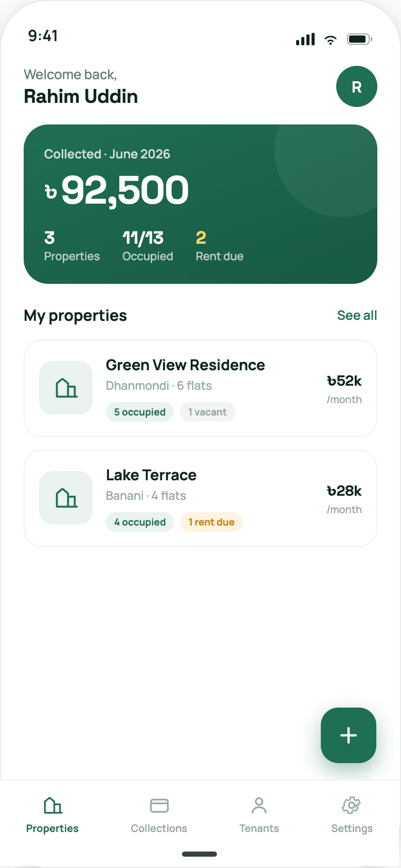Tap the ৳52k per month amount
Viewport: 401px width, 868px height.
(x=344, y=389)
